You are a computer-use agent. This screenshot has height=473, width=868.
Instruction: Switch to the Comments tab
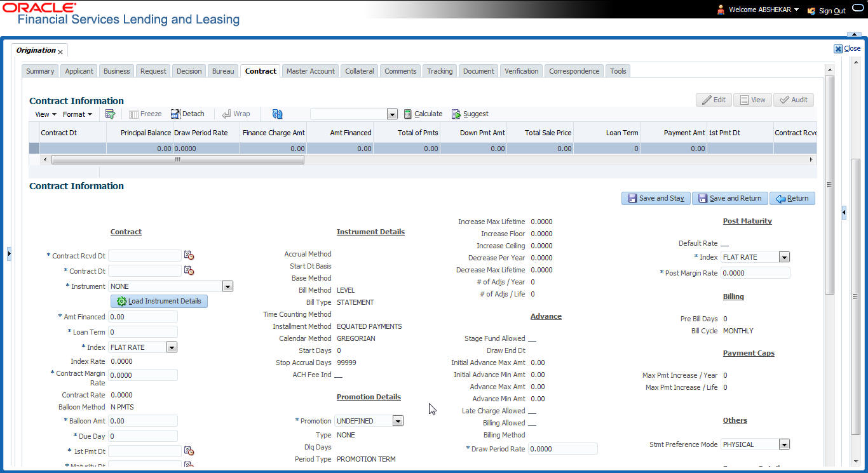(x=401, y=71)
